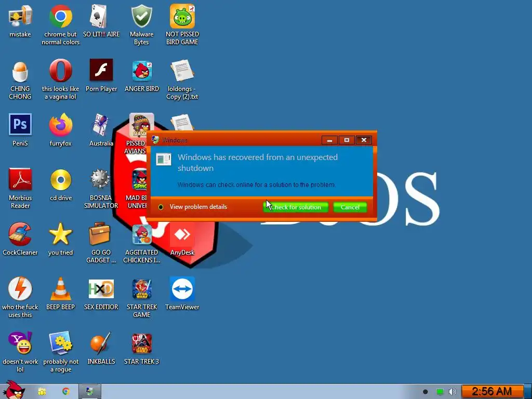Select the STAR TREK 3 icon

(142, 343)
